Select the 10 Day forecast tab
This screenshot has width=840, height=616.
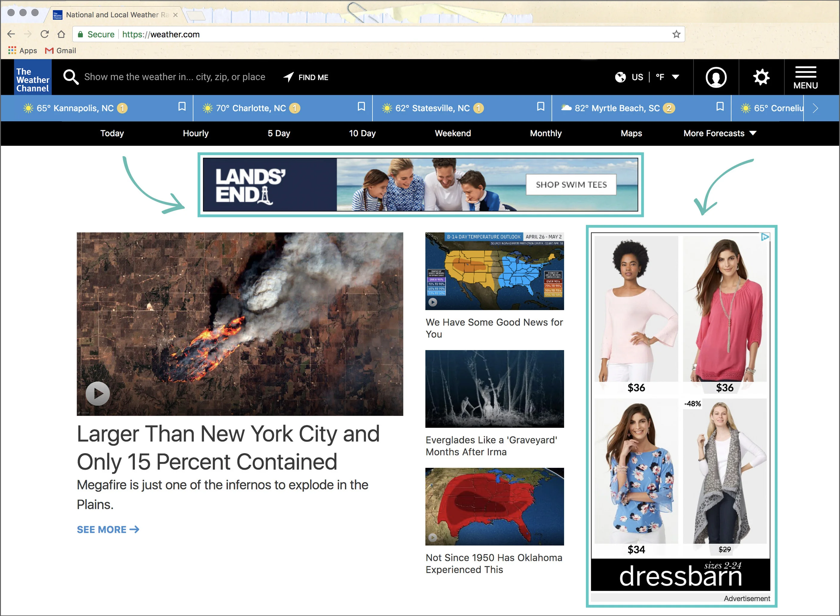click(x=362, y=133)
